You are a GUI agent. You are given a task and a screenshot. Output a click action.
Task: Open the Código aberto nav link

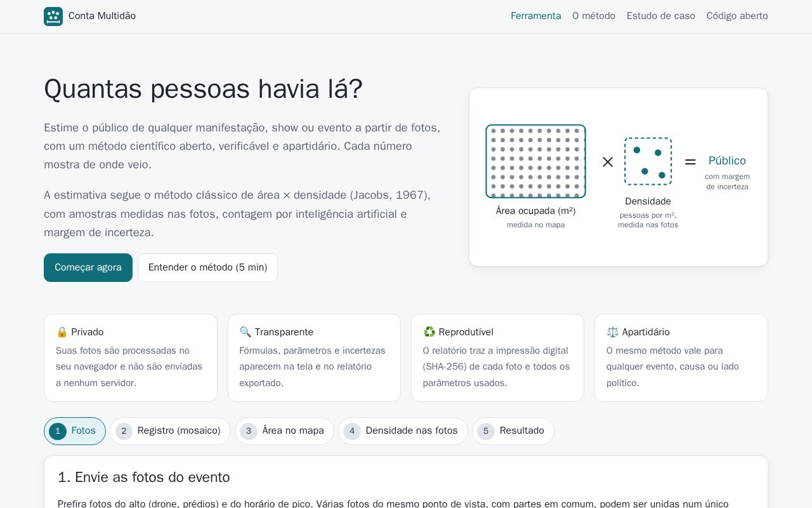point(737,16)
